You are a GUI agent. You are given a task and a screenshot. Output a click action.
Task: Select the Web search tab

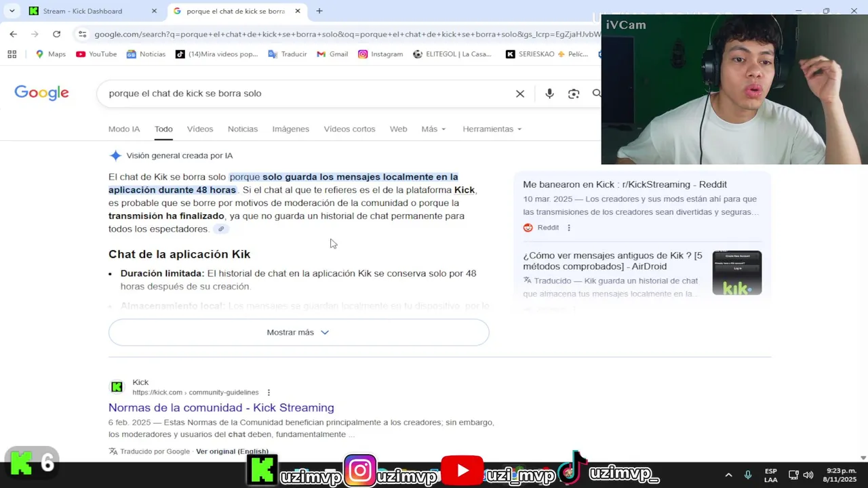(398, 129)
